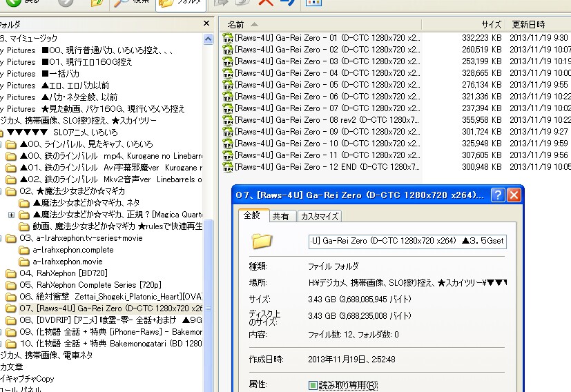Screen dimensions: 571x392
Task: Click the file size 355,958 KB
Action: pos(481,120)
